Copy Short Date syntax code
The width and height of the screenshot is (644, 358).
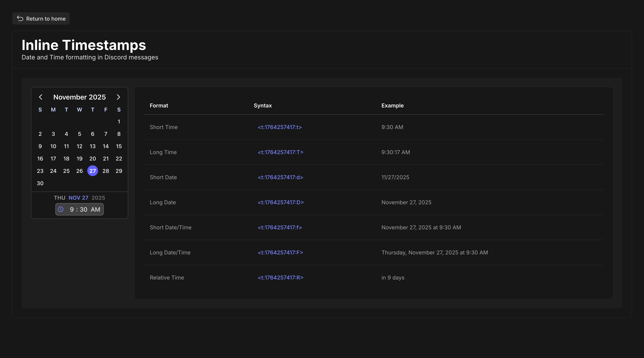click(x=280, y=177)
